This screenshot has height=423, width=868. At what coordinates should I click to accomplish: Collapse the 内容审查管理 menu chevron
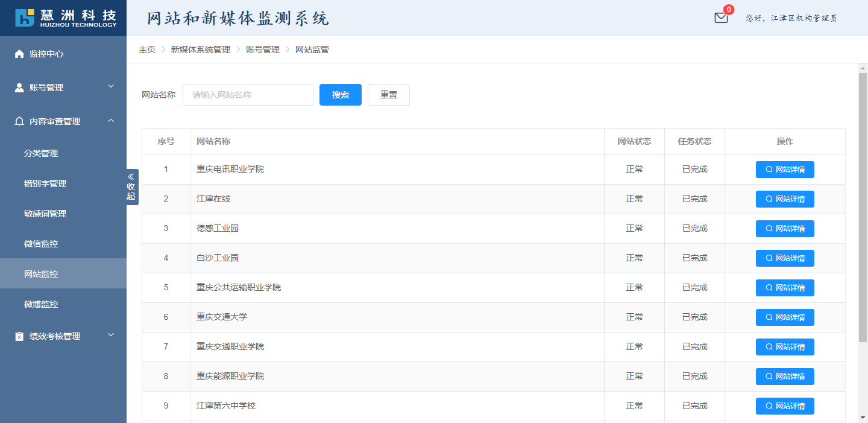(111, 121)
